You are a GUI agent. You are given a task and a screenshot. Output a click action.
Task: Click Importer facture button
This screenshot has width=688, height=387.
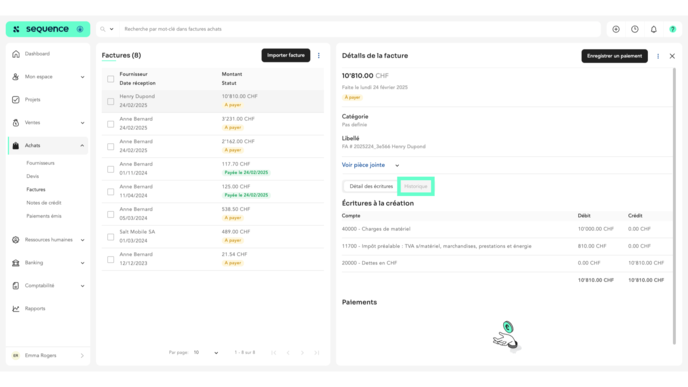click(x=286, y=55)
